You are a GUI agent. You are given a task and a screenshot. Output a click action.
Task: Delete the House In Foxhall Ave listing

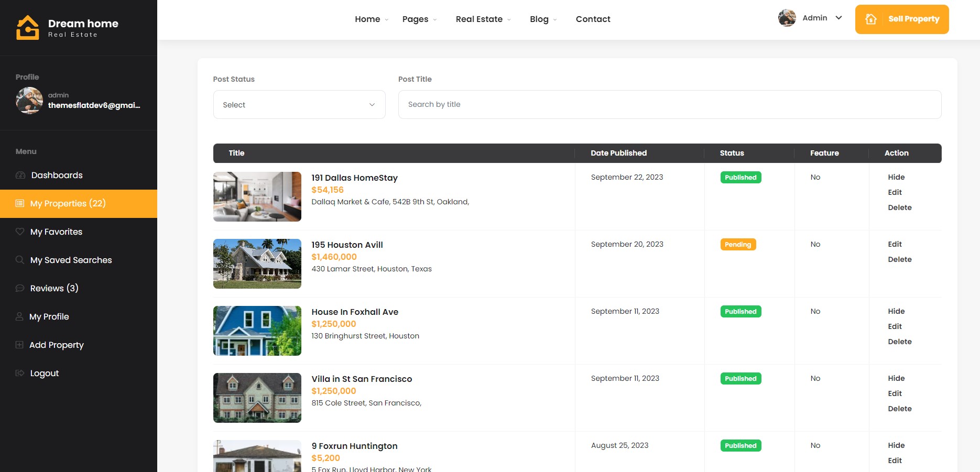900,342
